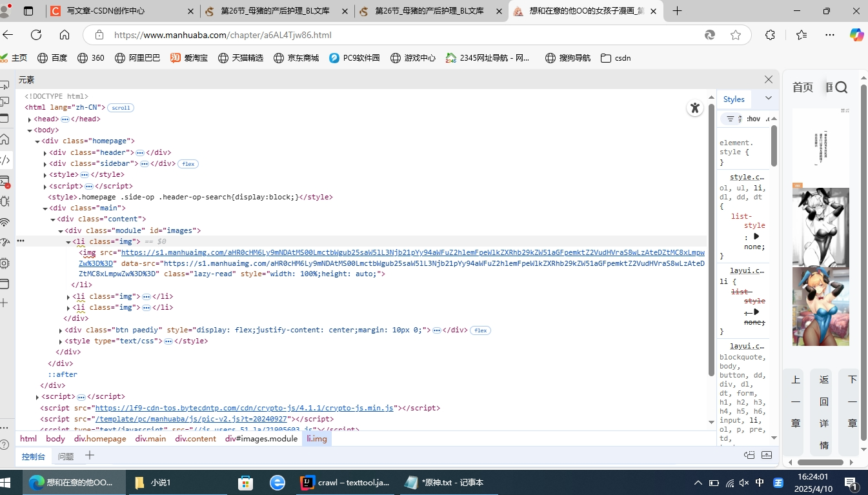Open the 百度 bookmark
868x495 pixels.
[52, 57]
